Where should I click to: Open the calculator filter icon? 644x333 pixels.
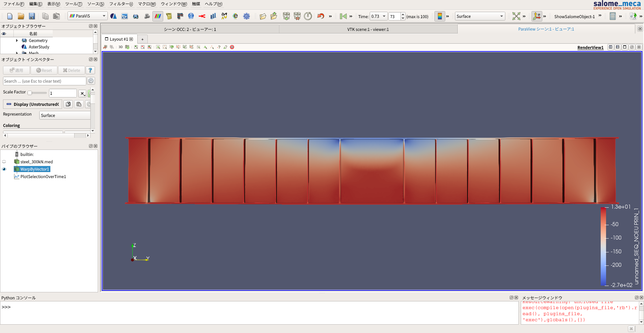point(613,16)
